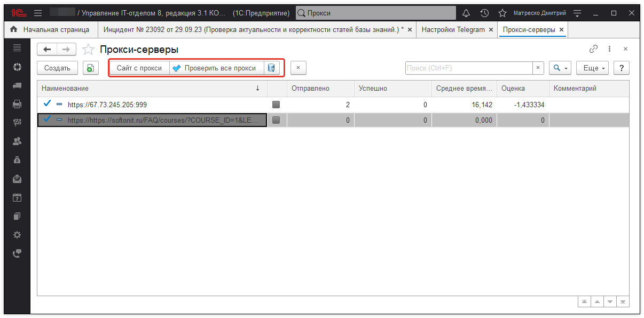Click the copy-to-create icon next to Создать
This screenshot has height=318, width=644.
click(x=90, y=68)
